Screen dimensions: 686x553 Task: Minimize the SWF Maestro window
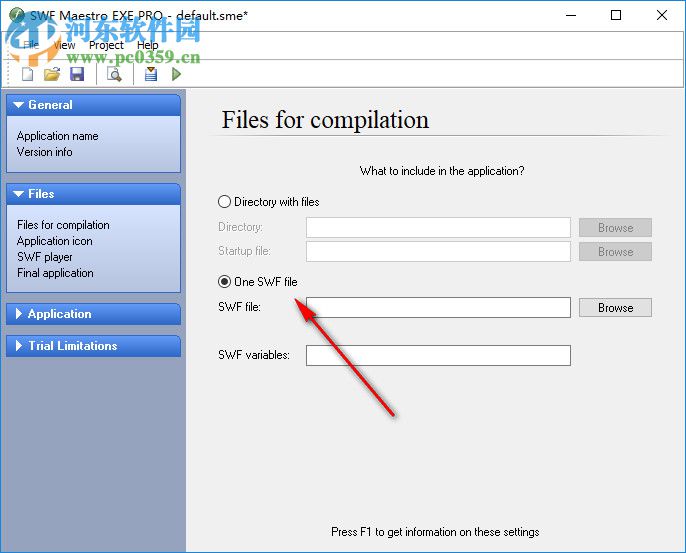571,15
